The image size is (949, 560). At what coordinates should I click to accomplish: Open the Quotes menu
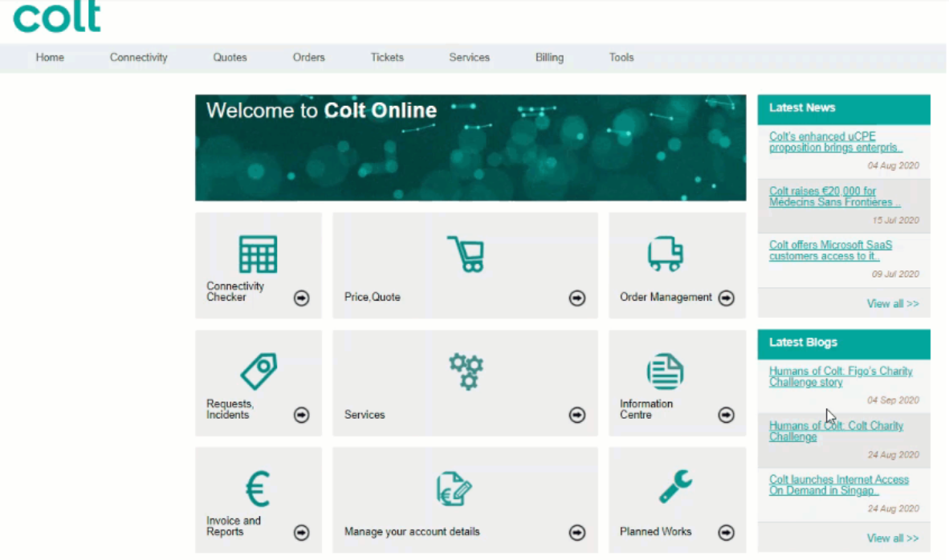[x=230, y=58]
